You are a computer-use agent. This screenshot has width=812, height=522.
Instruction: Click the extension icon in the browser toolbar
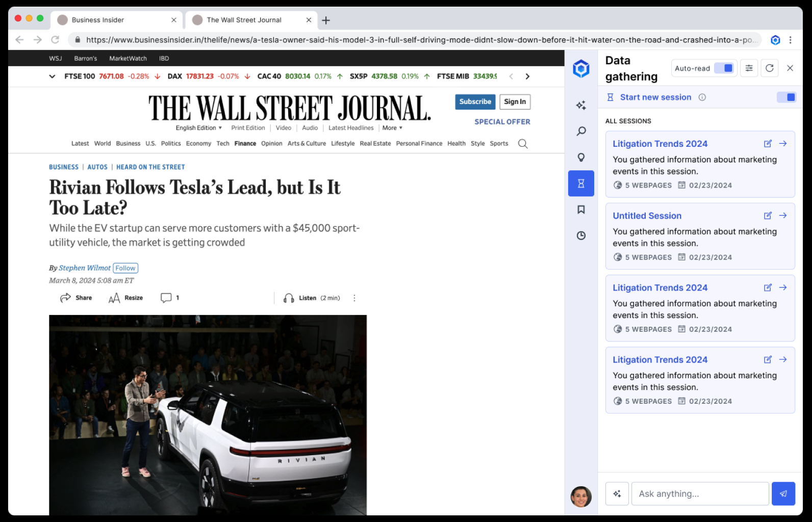(x=775, y=40)
